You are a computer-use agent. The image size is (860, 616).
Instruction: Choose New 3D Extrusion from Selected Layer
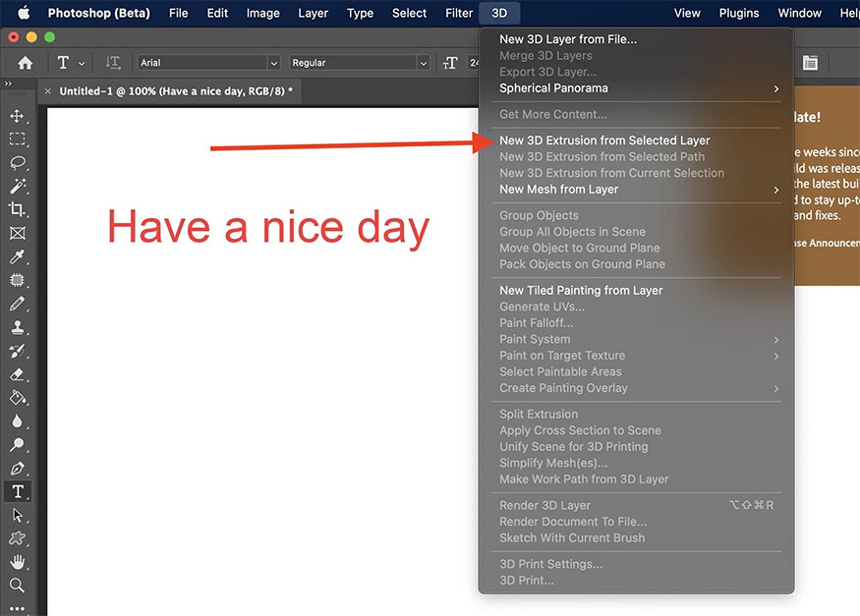point(604,140)
